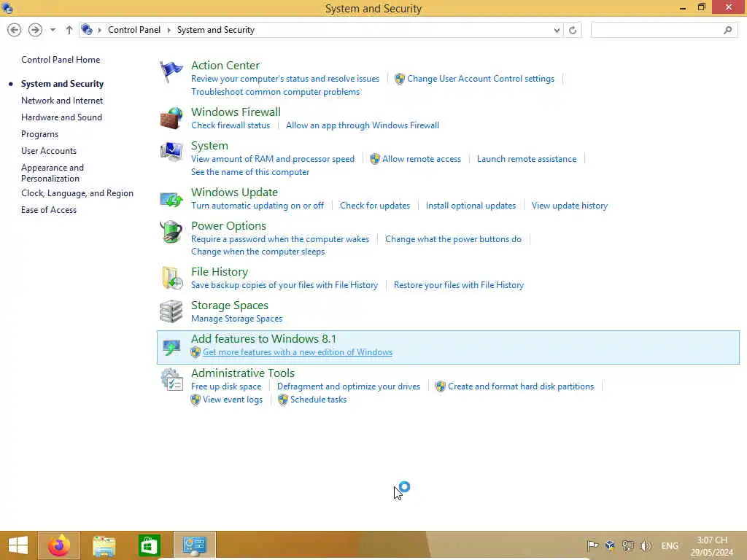Screen dimensions: 747x560
Task: Click Allow an app through Windows Firewall
Action: tap(363, 125)
